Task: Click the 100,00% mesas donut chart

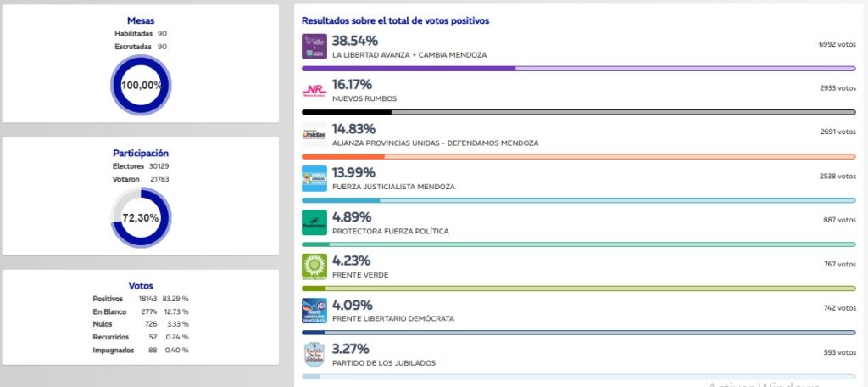Action: (141, 86)
